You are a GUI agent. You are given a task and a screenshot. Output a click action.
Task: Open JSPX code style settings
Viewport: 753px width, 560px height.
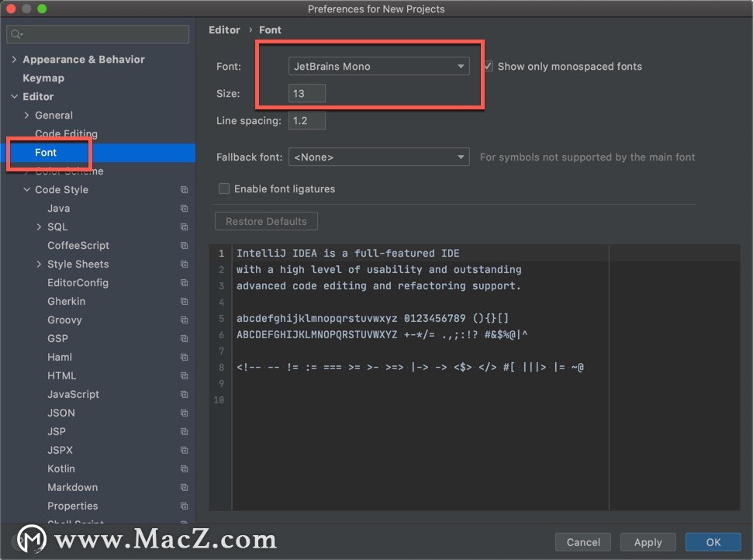(x=60, y=450)
